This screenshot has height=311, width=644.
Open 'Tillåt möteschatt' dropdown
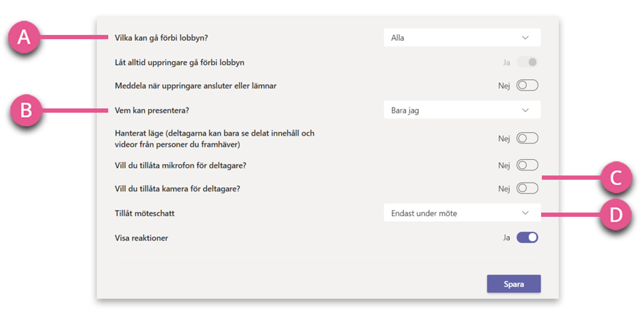click(x=462, y=213)
